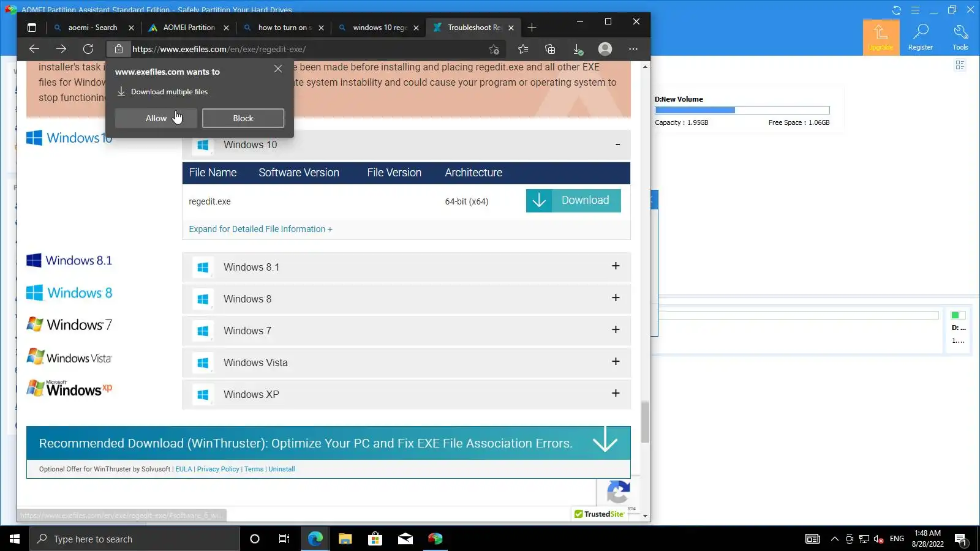Open the Windows Start menu
This screenshot has width=980, height=551.
pyautogui.click(x=15, y=539)
